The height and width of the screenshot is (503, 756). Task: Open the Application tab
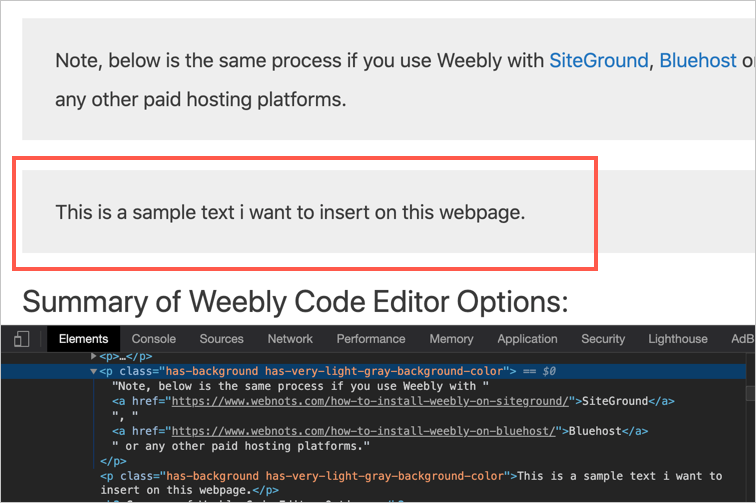click(x=527, y=339)
